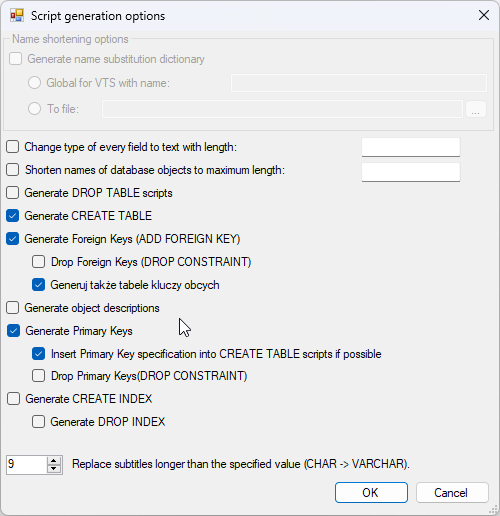The height and width of the screenshot is (516, 500).
Task: Click the field text length input box
Action: [411, 147]
